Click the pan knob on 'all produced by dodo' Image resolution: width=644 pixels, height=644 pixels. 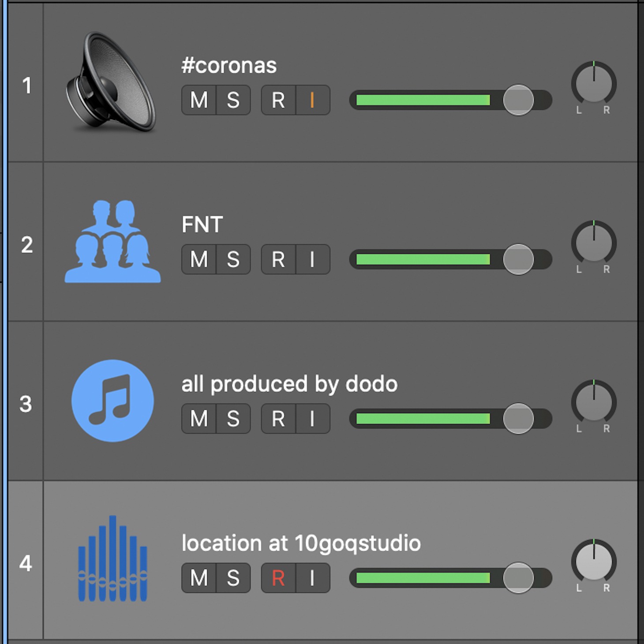tap(594, 402)
